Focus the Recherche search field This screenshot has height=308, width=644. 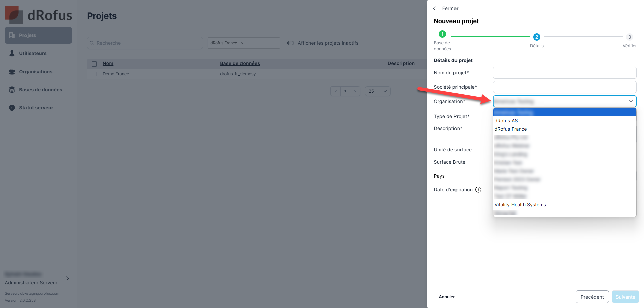tap(145, 43)
